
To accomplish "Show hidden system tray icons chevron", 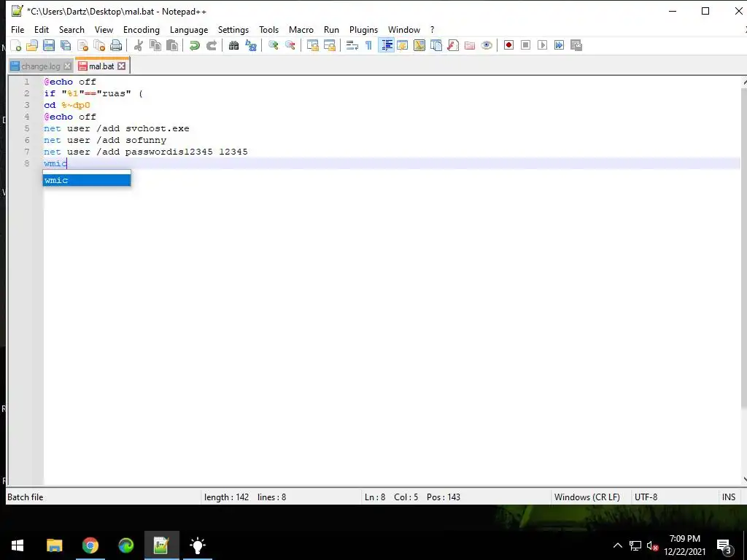I will 617,545.
